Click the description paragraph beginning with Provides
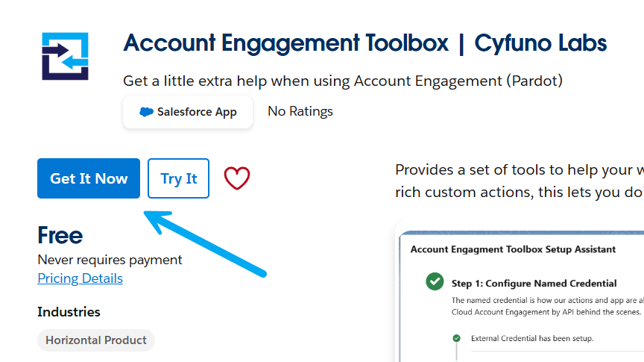This screenshot has height=362, width=644. tap(520, 181)
